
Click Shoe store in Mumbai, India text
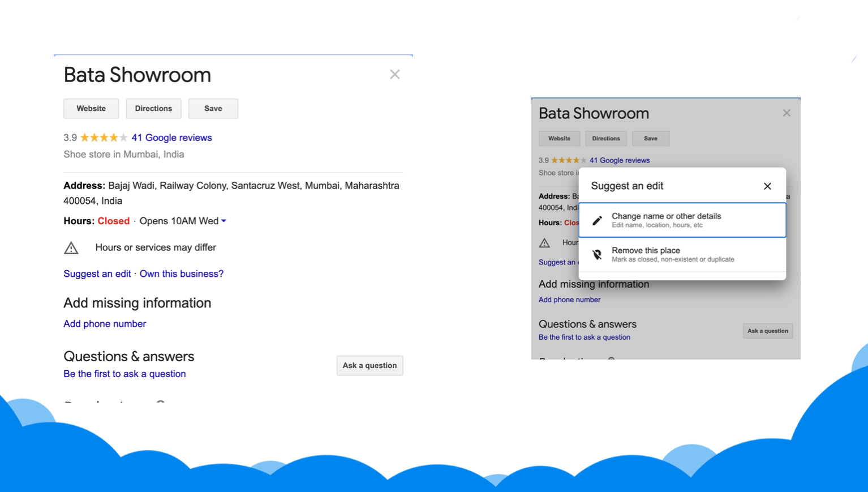click(x=124, y=154)
